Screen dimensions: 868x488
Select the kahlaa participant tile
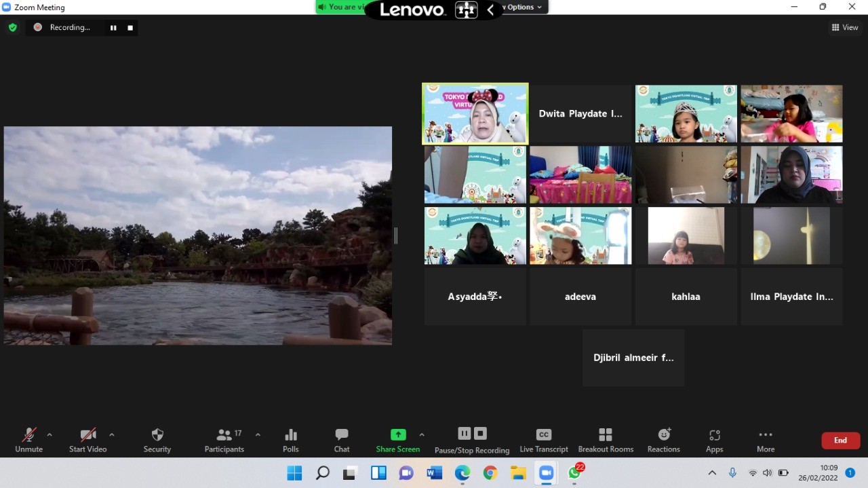(x=686, y=297)
